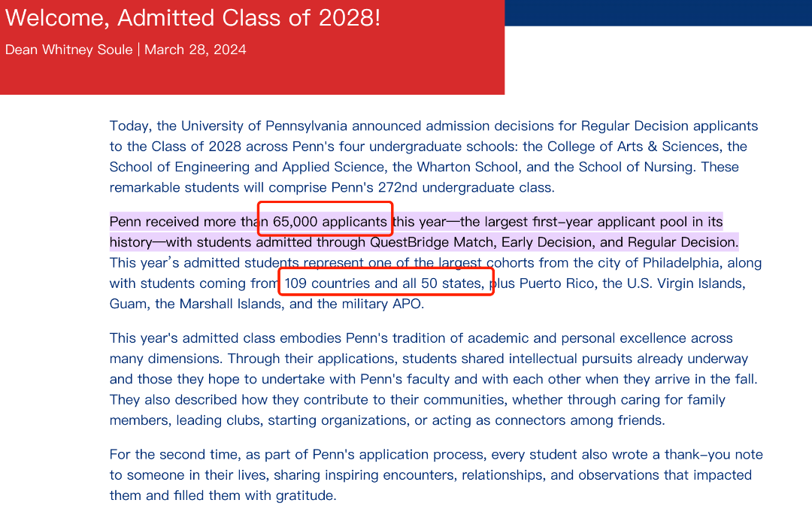Click the red-boxed "109 countries and all 50 states"

click(383, 283)
